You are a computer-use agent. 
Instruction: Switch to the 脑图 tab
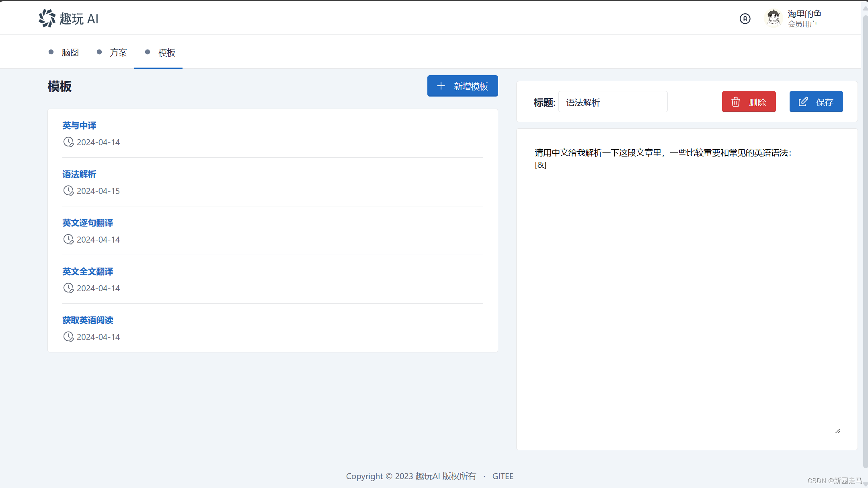70,52
